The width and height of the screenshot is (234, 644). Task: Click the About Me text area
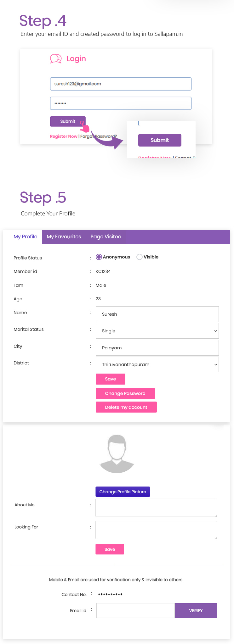[156, 508]
